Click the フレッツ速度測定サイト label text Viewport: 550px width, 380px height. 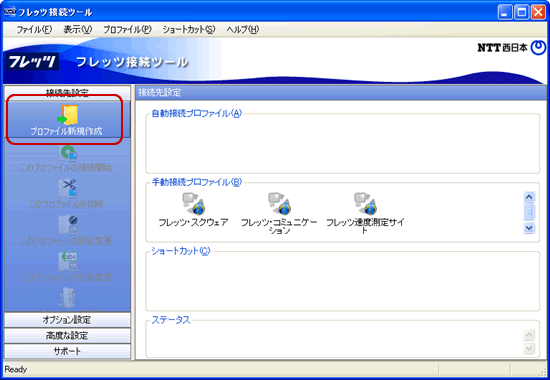tap(365, 226)
